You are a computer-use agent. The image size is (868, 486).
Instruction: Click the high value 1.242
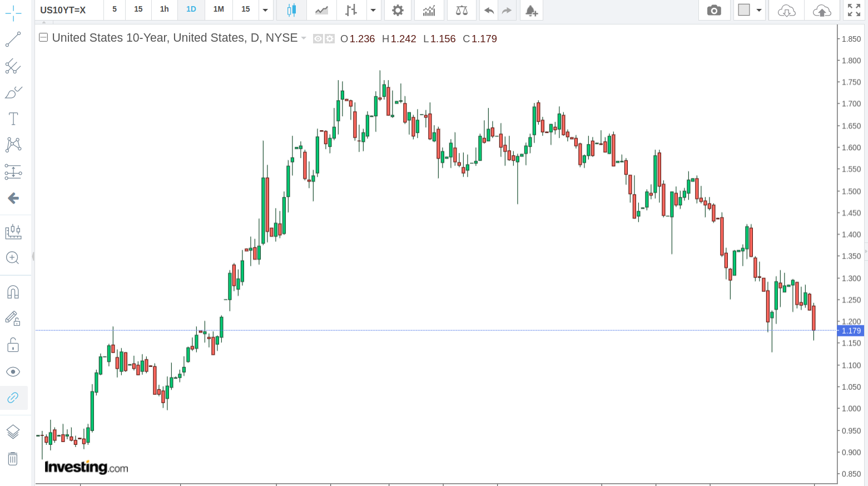(x=403, y=38)
